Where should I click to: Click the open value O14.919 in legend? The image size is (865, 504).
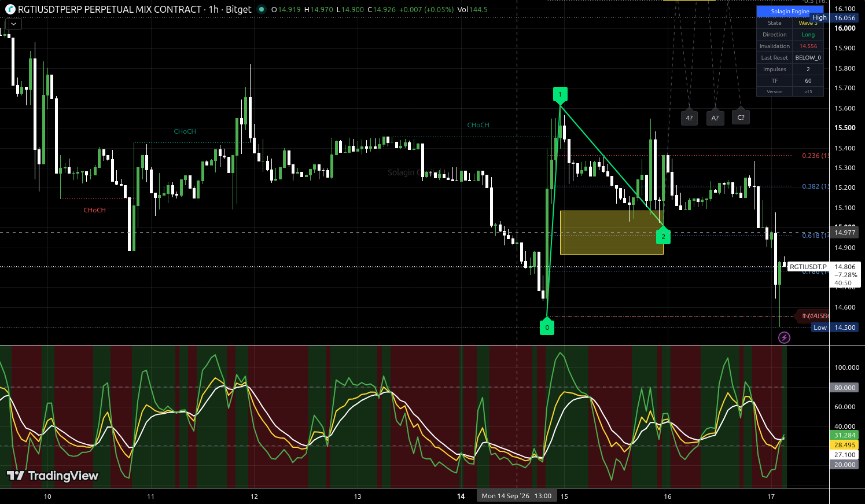287,9
